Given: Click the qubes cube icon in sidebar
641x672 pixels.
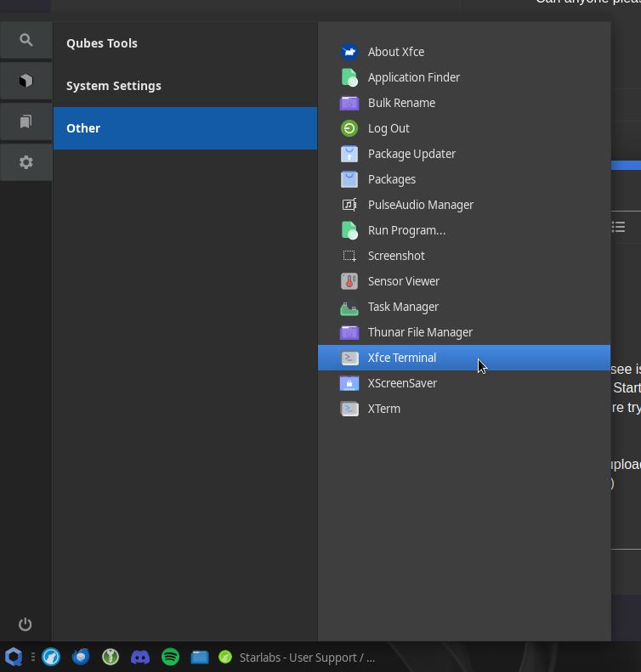Looking at the screenshot, I should (26, 81).
